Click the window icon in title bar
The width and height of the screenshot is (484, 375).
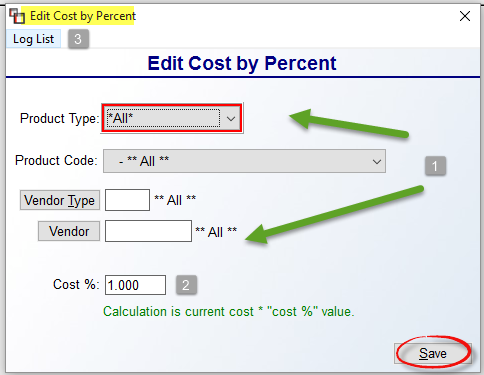click(x=17, y=16)
